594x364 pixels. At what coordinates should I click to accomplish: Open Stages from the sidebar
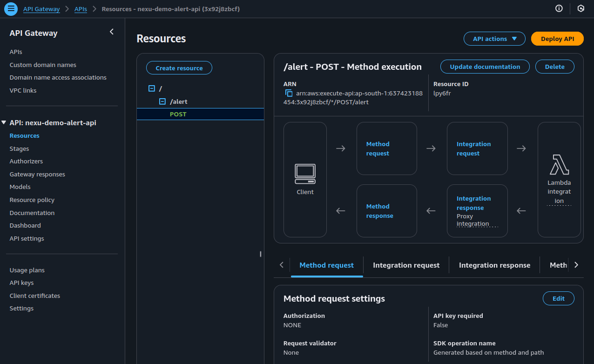19,148
